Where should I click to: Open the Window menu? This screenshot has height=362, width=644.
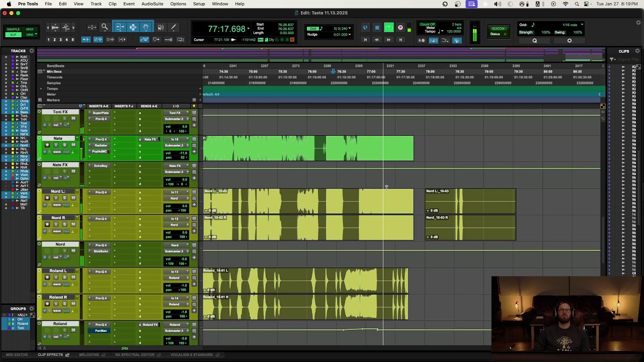pos(220,4)
